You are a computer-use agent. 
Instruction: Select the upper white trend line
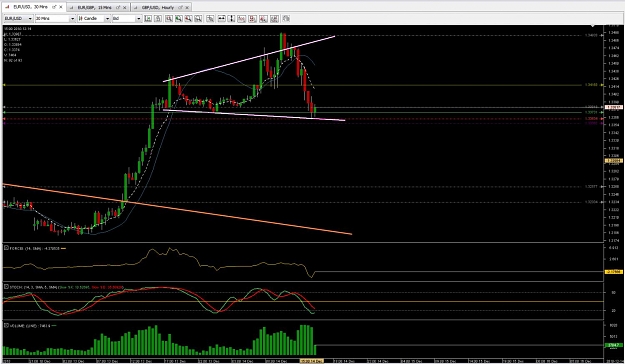coord(249,59)
